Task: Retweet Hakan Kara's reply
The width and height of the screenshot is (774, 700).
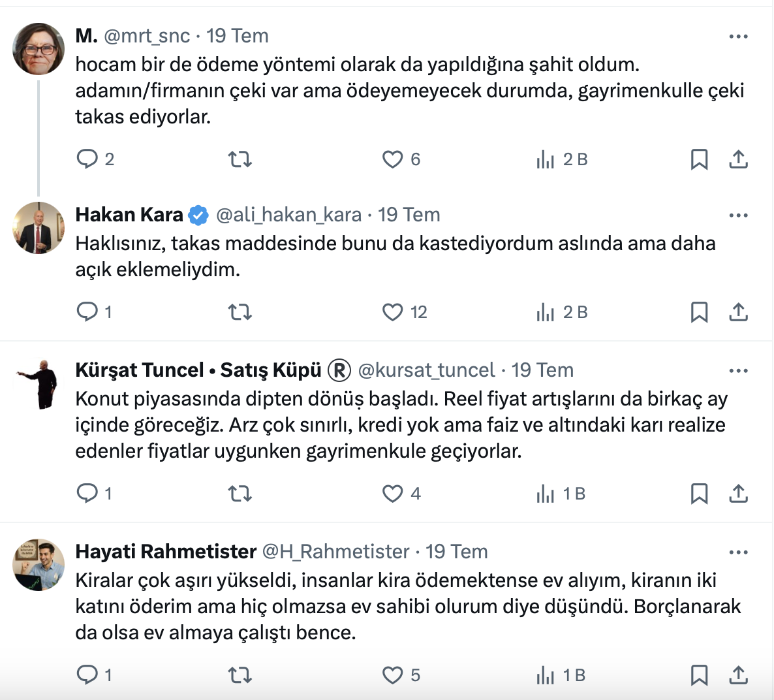Action: click(x=240, y=312)
